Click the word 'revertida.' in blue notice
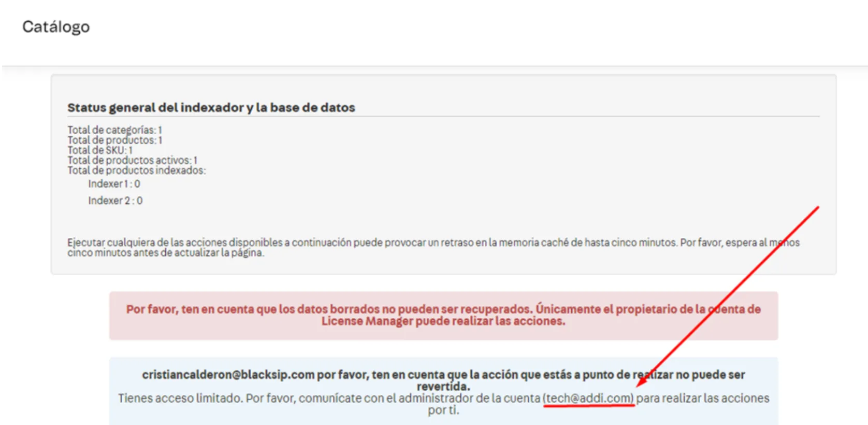 [x=443, y=387]
